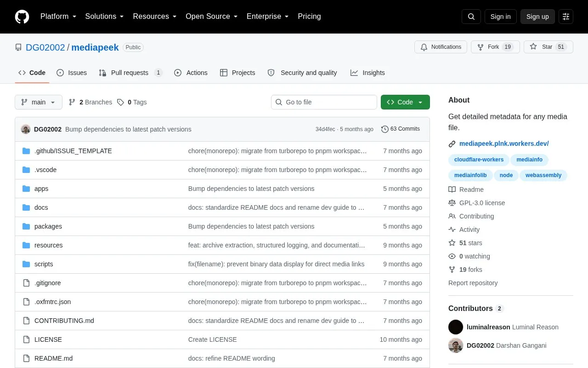Click the Sign up button
The image size is (588, 368).
pos(537,17)
